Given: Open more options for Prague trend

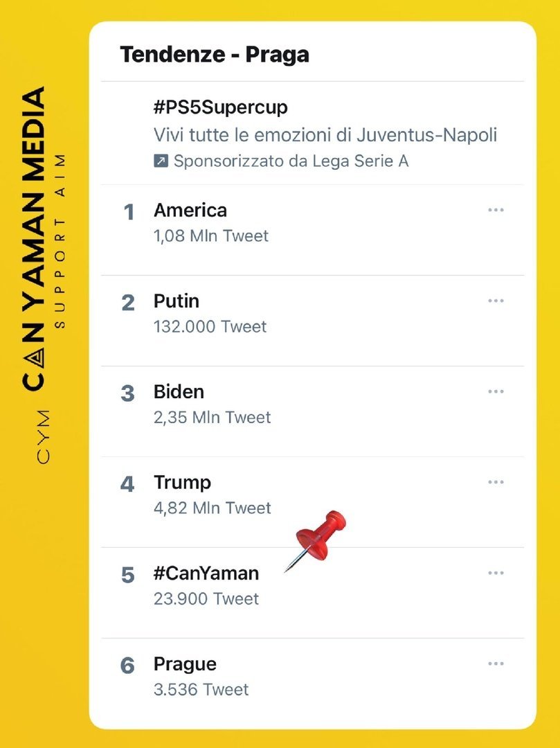Looking at the screenshot, I should click(x=495, y=664).
